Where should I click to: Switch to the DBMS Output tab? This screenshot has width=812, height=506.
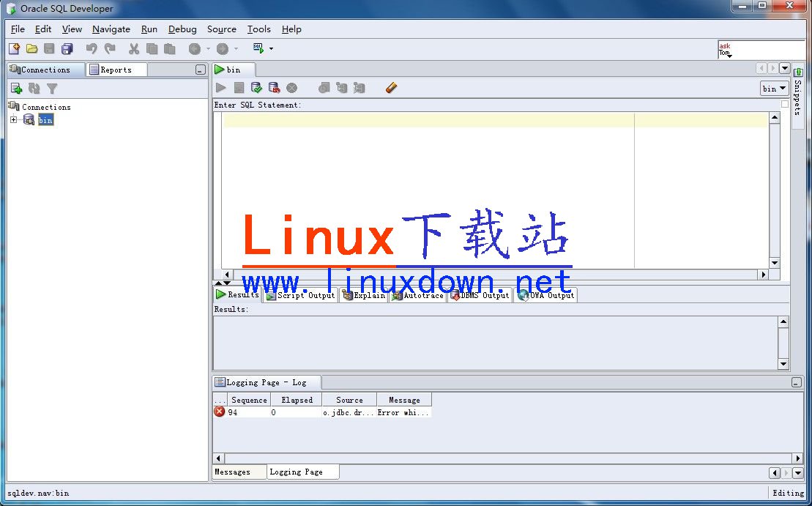pyautogui.click(x=480, y=295)
